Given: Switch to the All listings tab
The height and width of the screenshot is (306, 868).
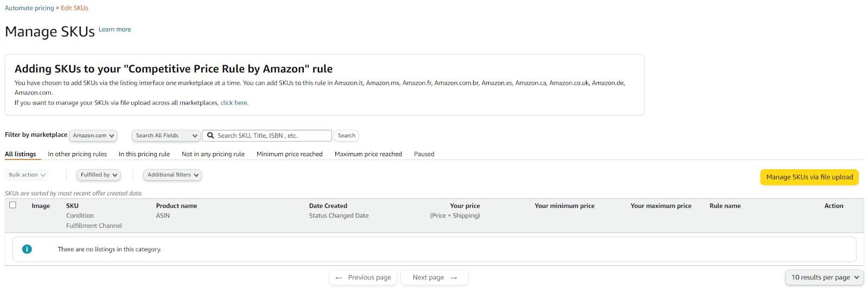Looking at the screenshot, I should pos(21,154).
